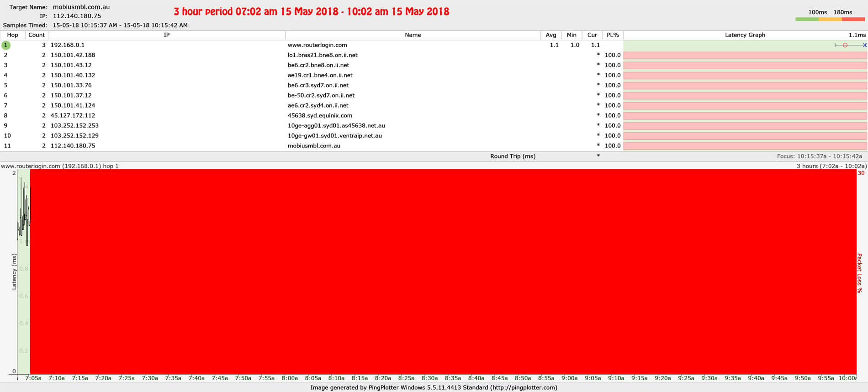Select hop 1 green circle indicator
Screen dimensions: 868x392
click(x=5, y=45)
